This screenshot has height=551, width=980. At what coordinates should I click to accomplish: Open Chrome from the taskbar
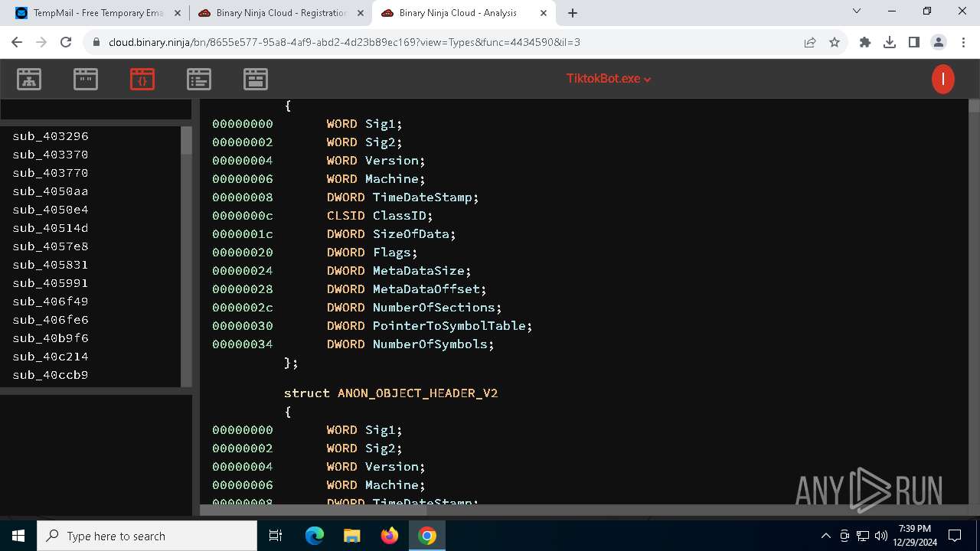point(426,536)
